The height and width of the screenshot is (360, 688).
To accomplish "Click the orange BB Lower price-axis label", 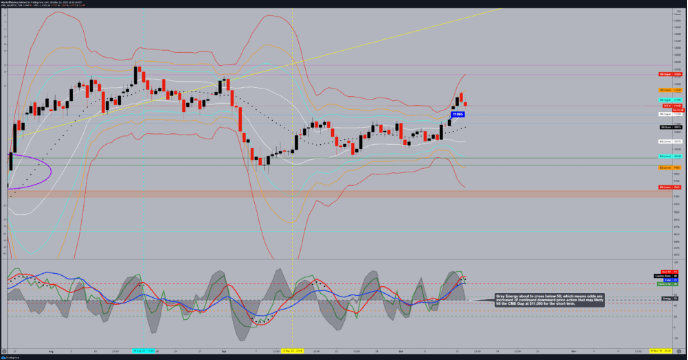I will pyautogui.click(x=670, y=168).
